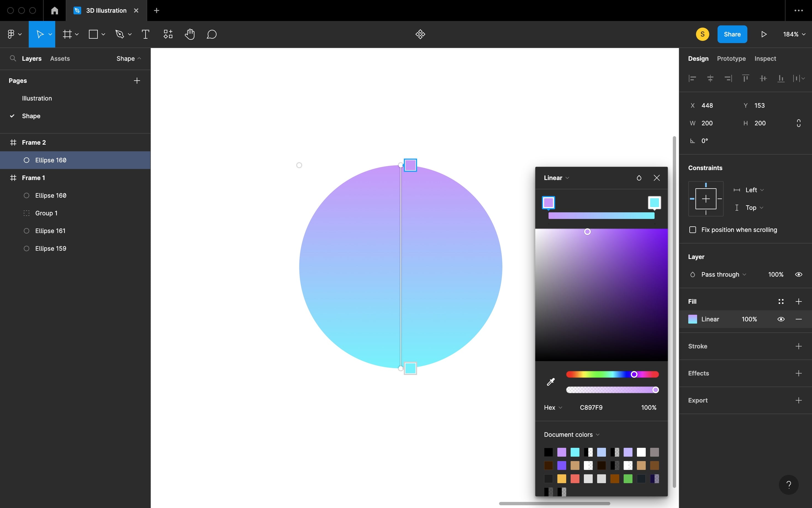Viewport: 812px width, 508px height.
Task: Hide the Linear fill
Action: coord(781,319)
